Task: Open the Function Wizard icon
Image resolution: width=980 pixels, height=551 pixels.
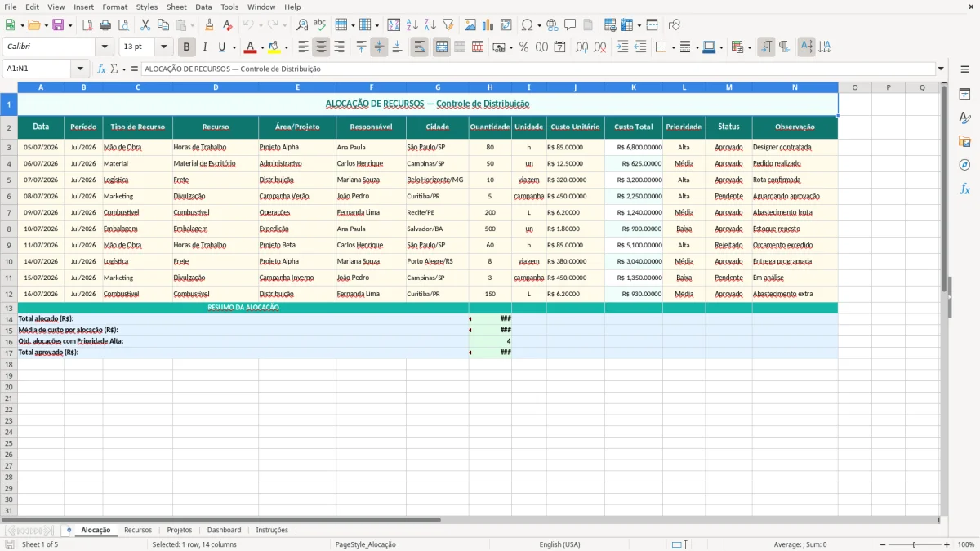Action: click(x=102, y=69)
